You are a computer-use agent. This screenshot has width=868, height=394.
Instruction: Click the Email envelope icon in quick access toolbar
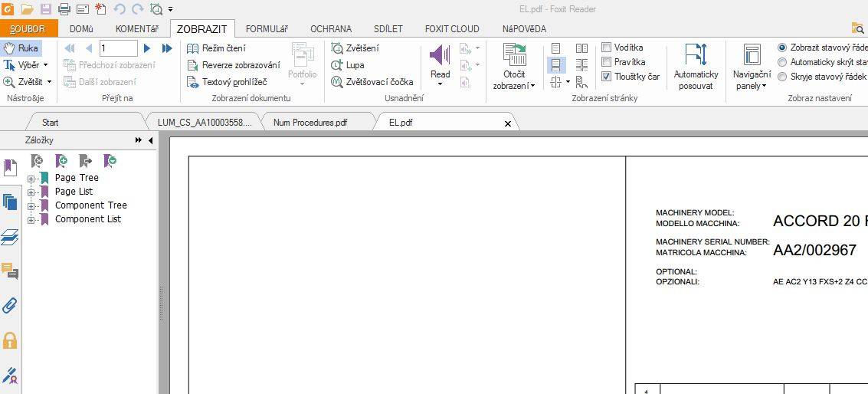click(x=83, y=9)
